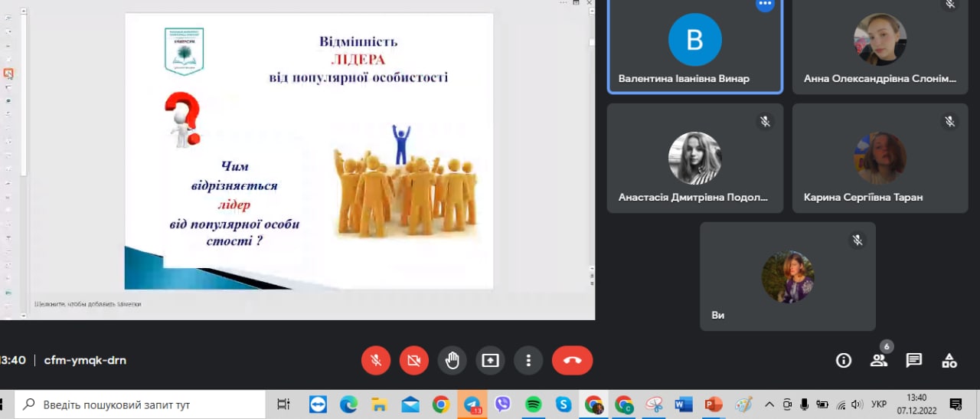The width and height of the screenshot is (980, 419).
Task: Open the Activities panel icon
Action: coord(949,360)
